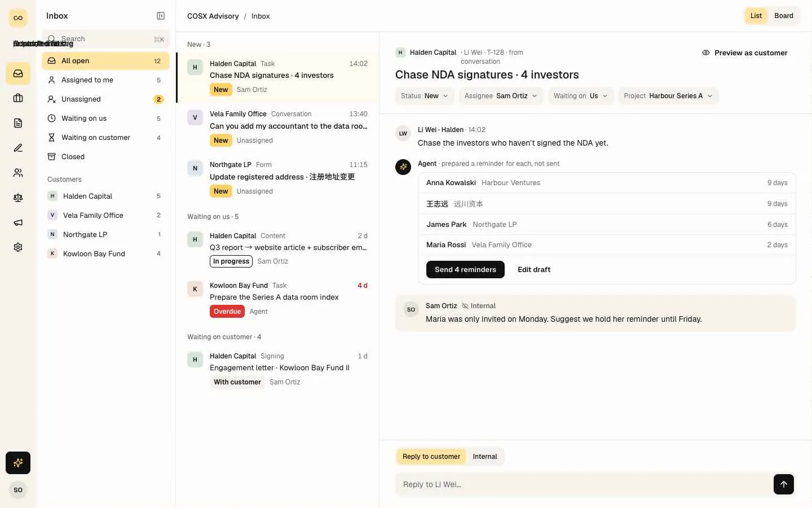Image resolution: width=812 pixels, height=508 pixels.
Task: Click the SO avatar on internal note
Action: pyautogui.click(x=411, y=310)
